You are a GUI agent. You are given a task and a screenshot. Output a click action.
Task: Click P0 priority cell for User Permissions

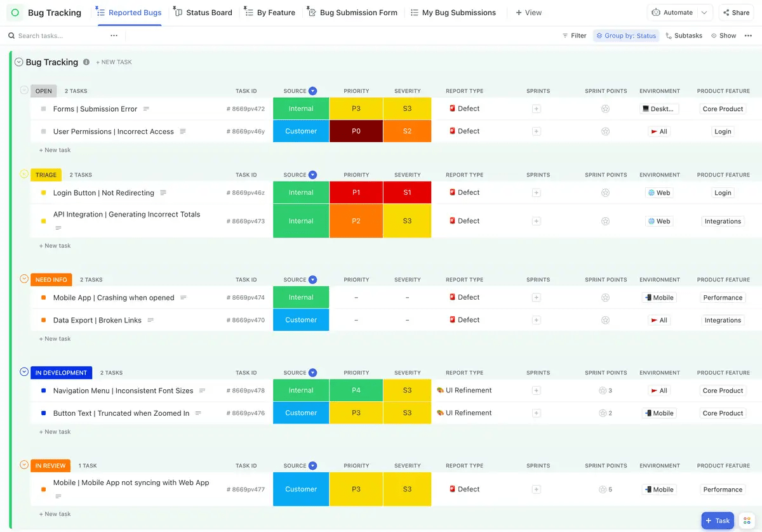[356, 131]
